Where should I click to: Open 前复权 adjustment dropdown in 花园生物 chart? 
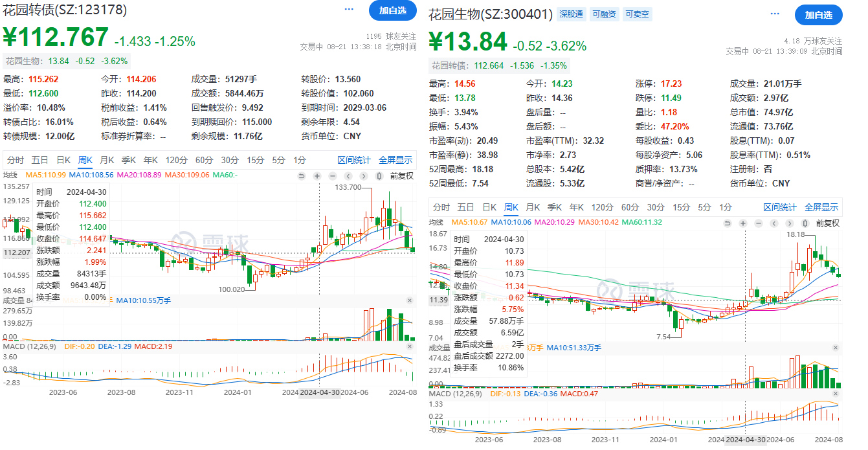pyautogui.click(x=827, y=223)
